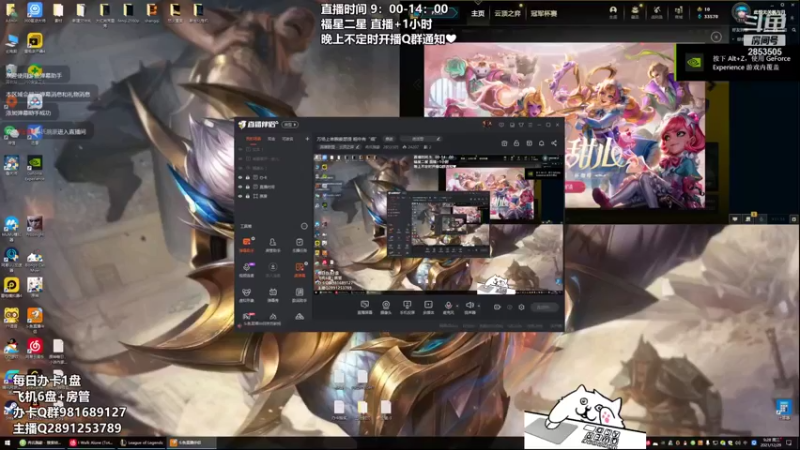Open store icon in League client header
This screenshot has width=800, height=450.
pos(679,12)
